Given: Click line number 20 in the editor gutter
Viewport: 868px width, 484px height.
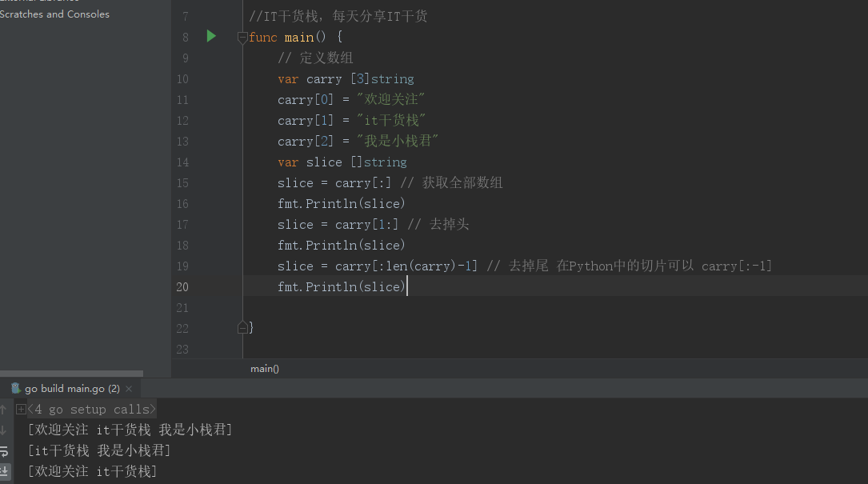Looking at the screenshot, I should click(182, 286).
